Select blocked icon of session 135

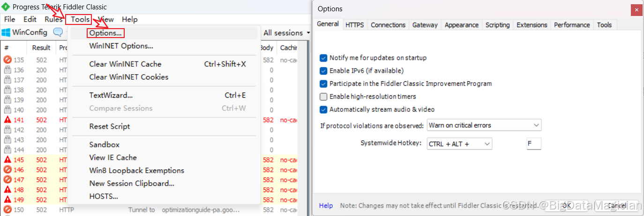click(7, 60)
